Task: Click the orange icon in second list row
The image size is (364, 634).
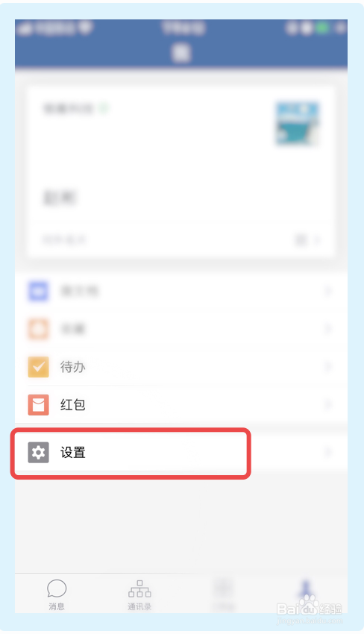Action: pos(39,329)
